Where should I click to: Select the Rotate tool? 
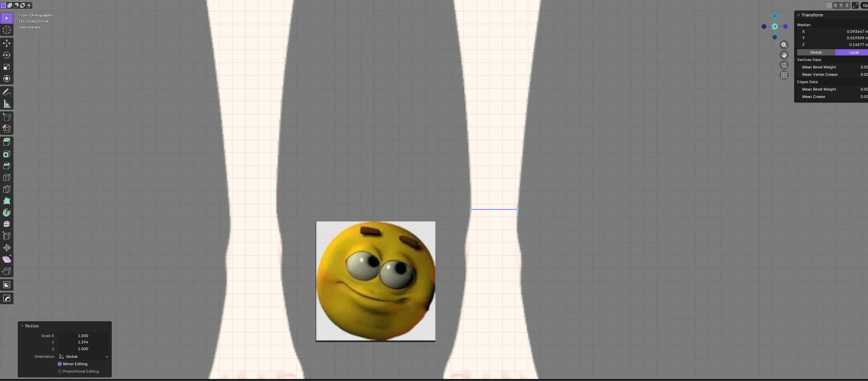(x=7, y=55)
